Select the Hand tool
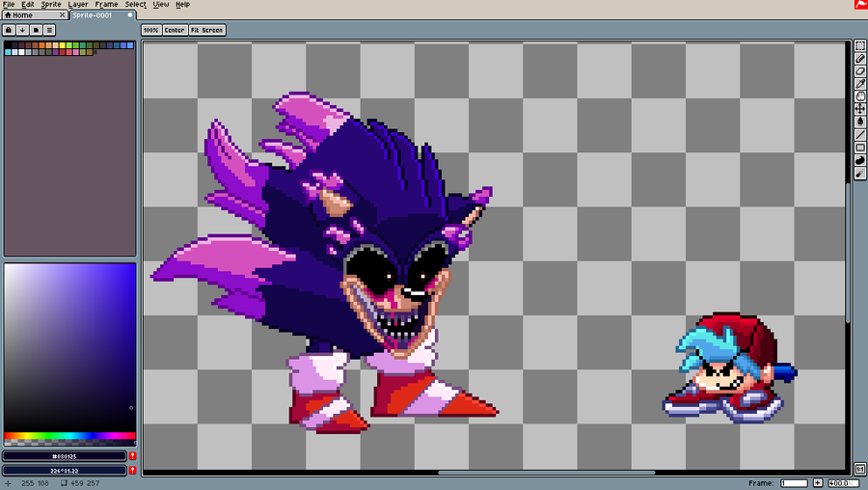 tap(860, 96)
